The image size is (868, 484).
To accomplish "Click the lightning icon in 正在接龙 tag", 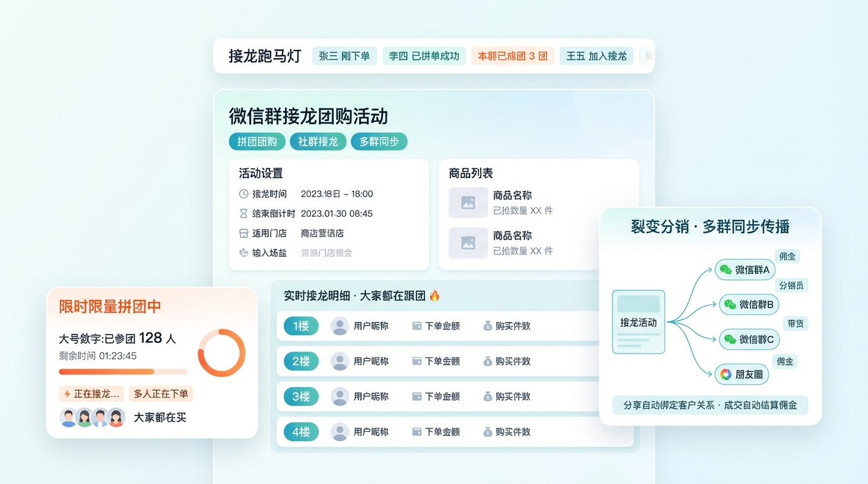I will [67, 395].
